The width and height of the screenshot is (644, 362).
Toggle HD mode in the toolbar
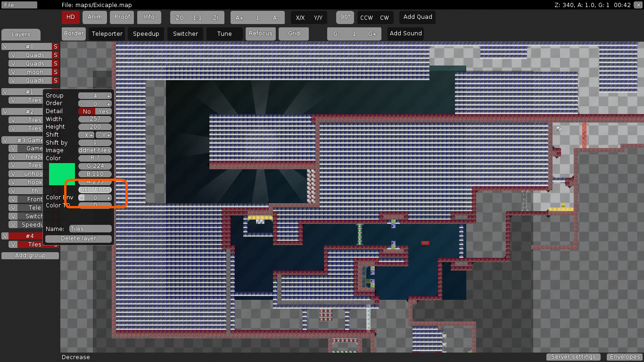tap(70, 17)
